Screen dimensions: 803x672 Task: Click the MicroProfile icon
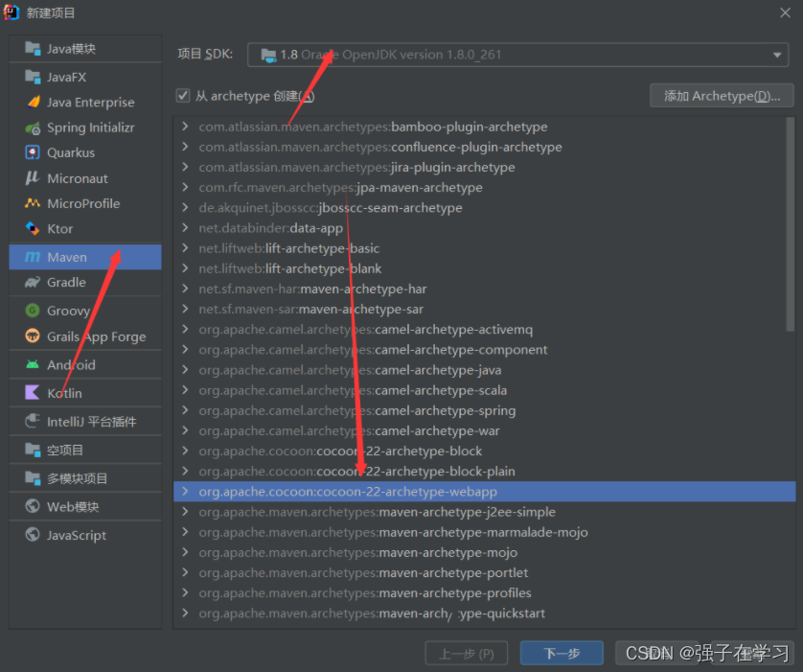point(33,203)
